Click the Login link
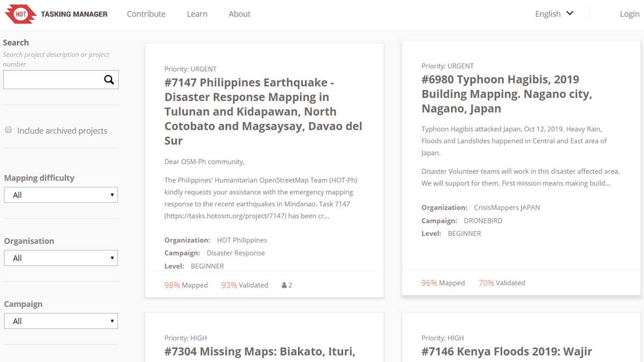 (629, 14)
